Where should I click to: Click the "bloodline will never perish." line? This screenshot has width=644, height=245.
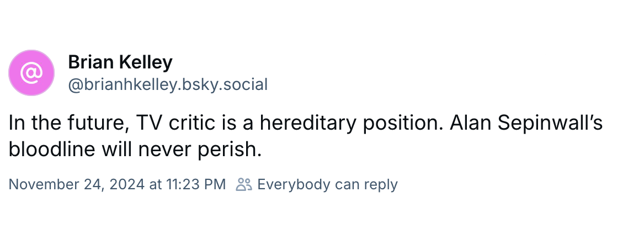(x=135, y=149)
